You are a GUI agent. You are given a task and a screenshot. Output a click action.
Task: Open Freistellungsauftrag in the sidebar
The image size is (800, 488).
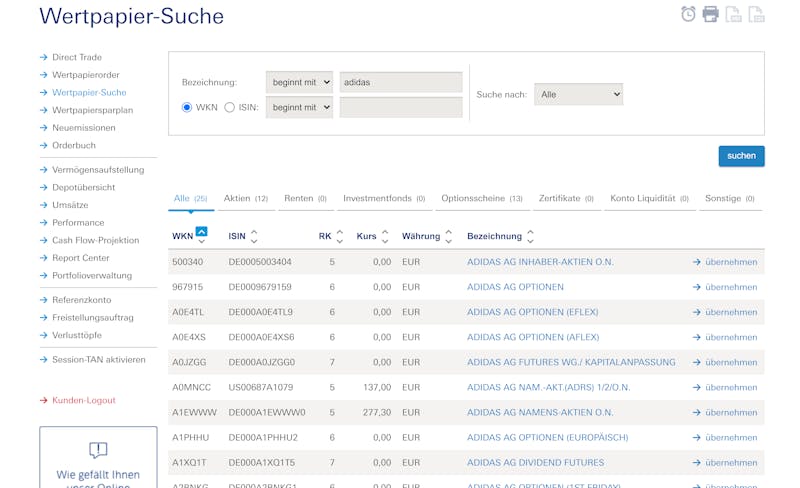[x=93, y=318]
